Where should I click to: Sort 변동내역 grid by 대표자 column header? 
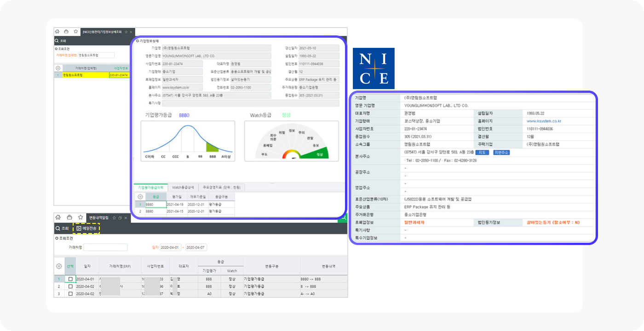184,266
